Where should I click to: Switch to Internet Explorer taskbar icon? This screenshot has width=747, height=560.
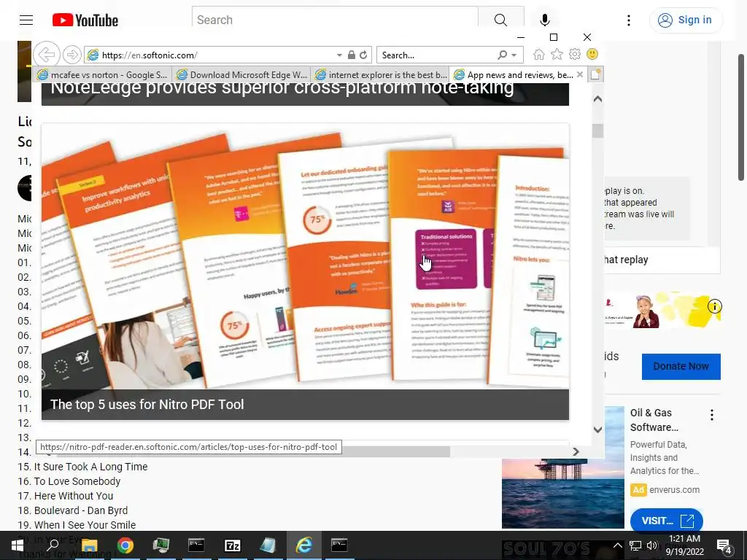tap(304, 545)
